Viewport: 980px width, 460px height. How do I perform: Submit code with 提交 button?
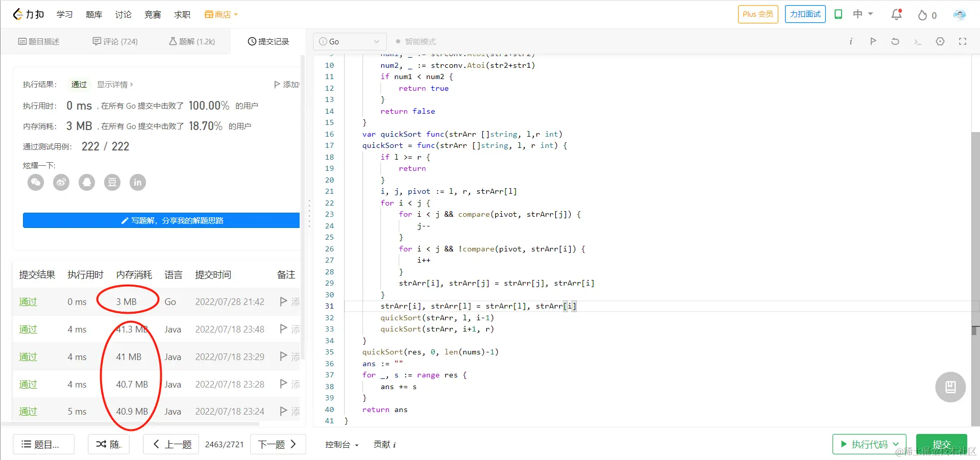(x=942, y=444)
